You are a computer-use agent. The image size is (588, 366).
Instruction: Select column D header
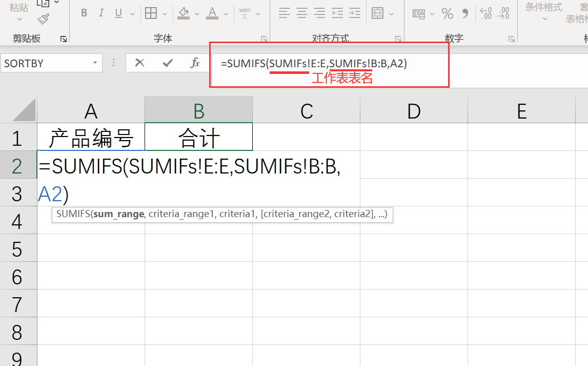(414, 111)
